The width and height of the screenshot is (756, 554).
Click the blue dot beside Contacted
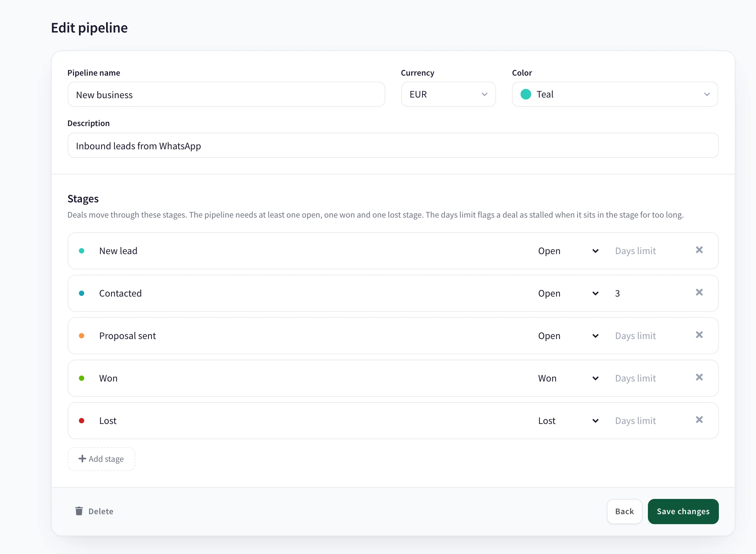(x=82, y=294)
